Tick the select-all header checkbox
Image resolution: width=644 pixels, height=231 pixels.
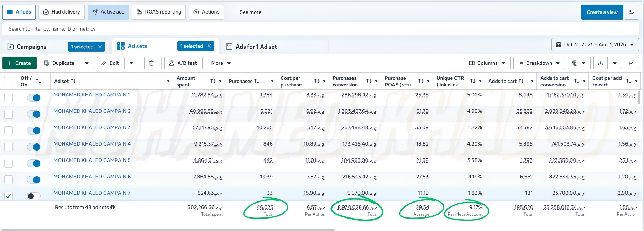[8, 81]
